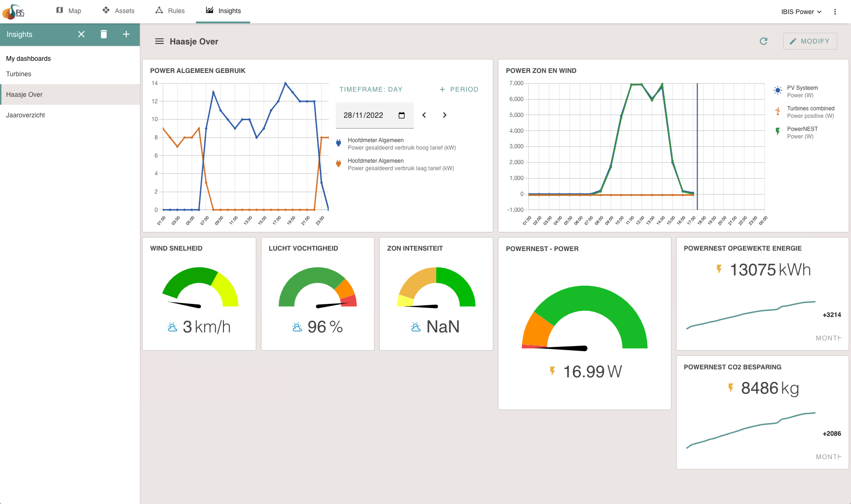Click the 28/11/2022 date field
Viewport: 851px width, 504px height.
[x=375, y=115]
